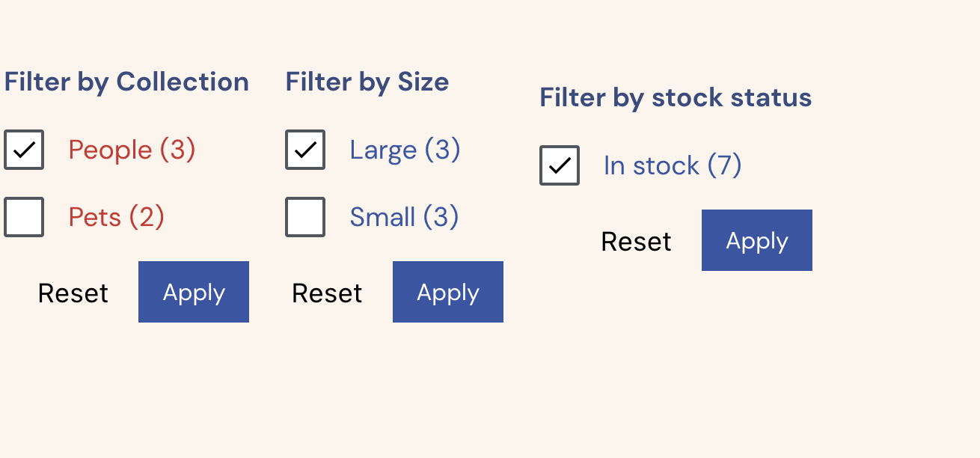Select the Pets (2) filter label
The image size is (980, 458).
117,216
